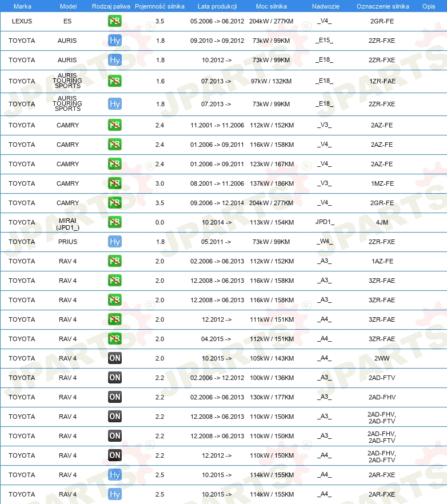Screen dimensions: 447x504
Task: Click the petrol icon in the TOYOTA CAMRY 3.5 row
Action: 115,203
